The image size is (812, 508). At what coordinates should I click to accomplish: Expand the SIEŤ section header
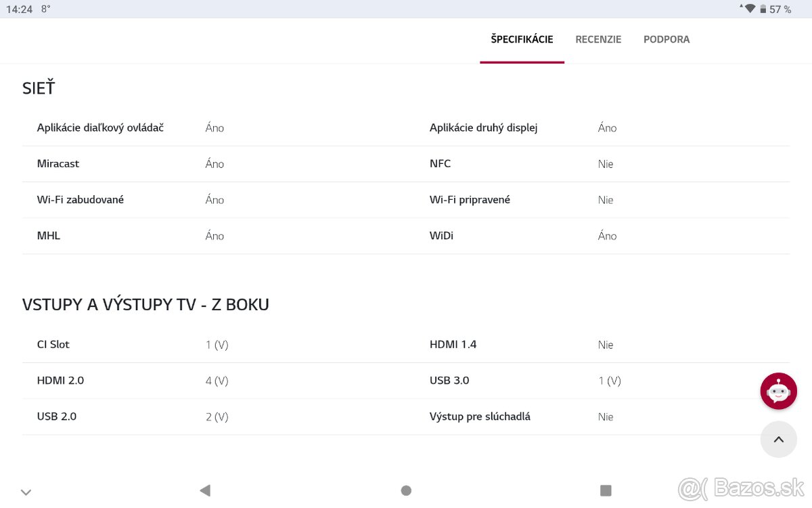pyautogui.click(x=39, y=87)
